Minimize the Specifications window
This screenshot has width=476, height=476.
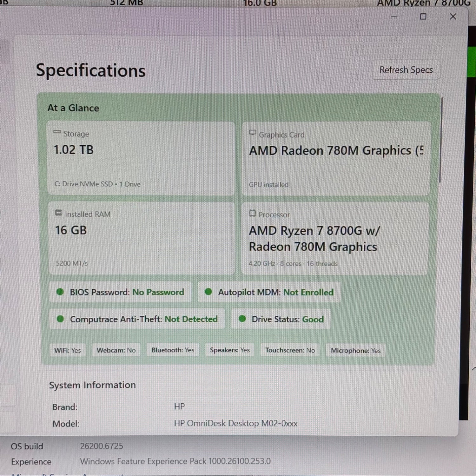pos(394,17)
